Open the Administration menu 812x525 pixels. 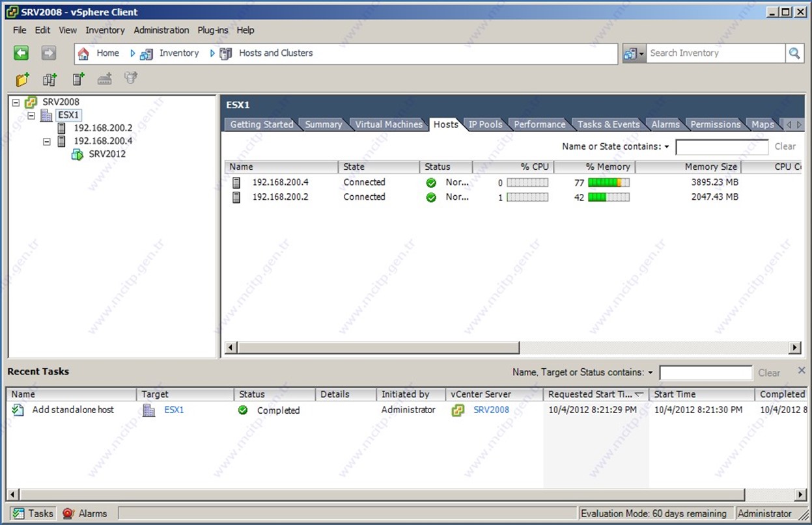[x=161, y=30]
